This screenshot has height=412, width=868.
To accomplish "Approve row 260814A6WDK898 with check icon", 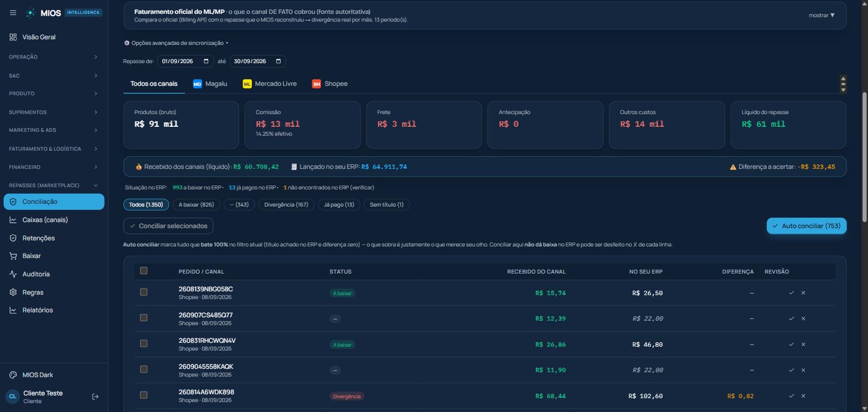I will coord(792,396).
